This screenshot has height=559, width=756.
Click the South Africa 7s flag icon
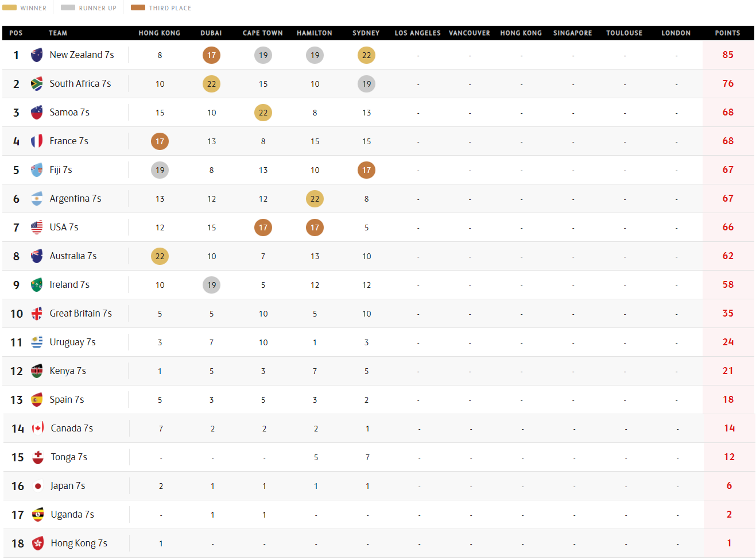click(37, 84)
